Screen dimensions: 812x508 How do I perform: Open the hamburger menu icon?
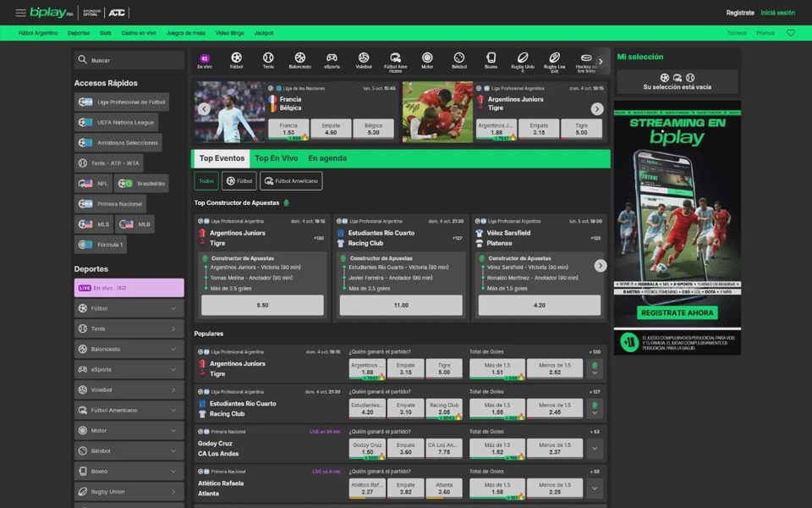pyautogui.click(x=20, y=13)
